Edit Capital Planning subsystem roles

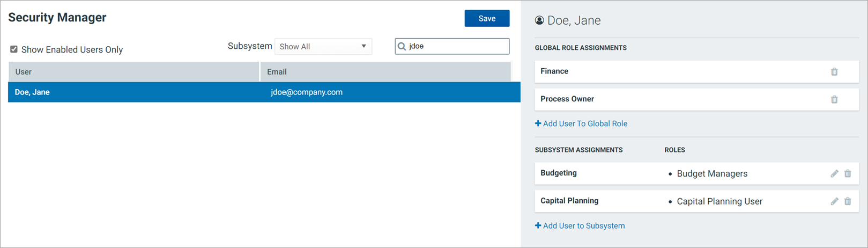point(834,201)
